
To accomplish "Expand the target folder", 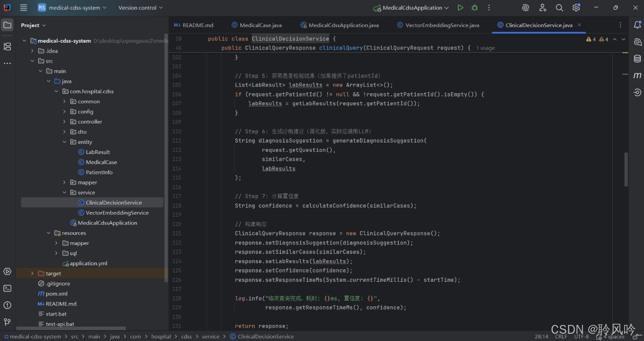I will 32,274.
